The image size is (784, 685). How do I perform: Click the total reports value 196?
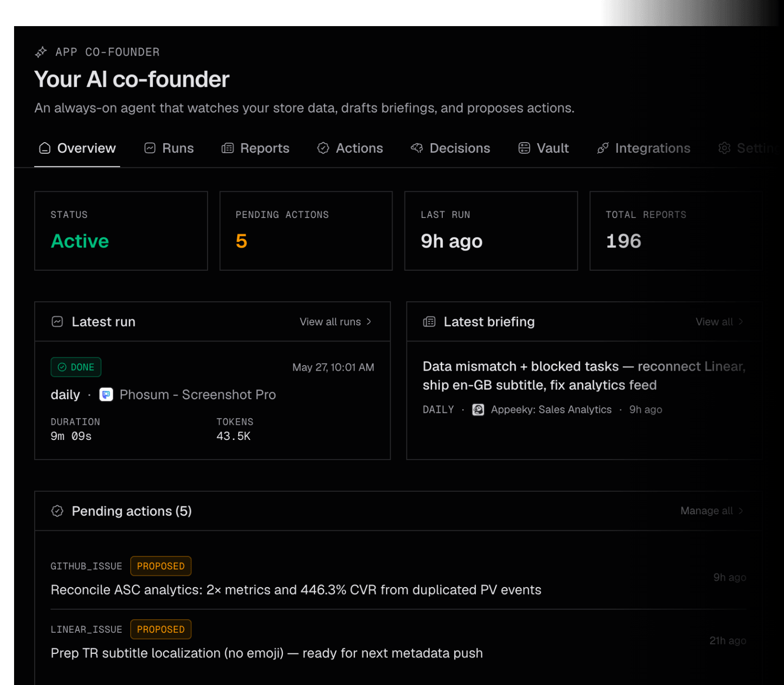pos(624,242)
